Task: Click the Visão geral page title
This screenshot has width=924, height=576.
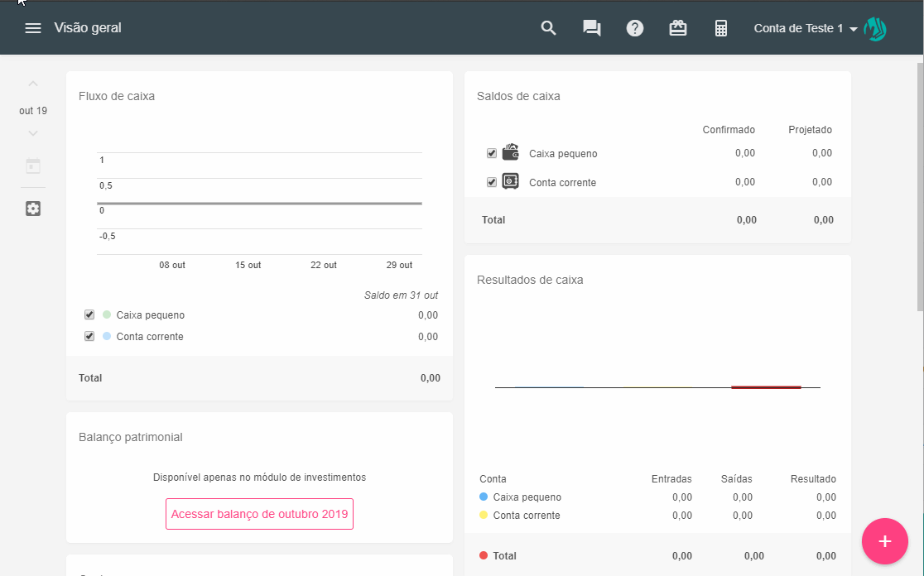Action: (x=88, y=28)
